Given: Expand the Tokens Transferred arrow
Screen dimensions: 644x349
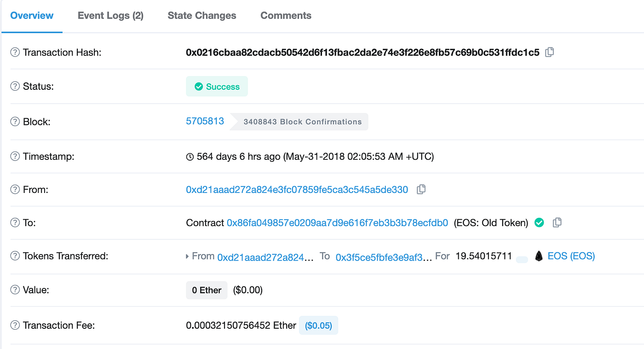Looking at the screenshot, I should (187, 256).
